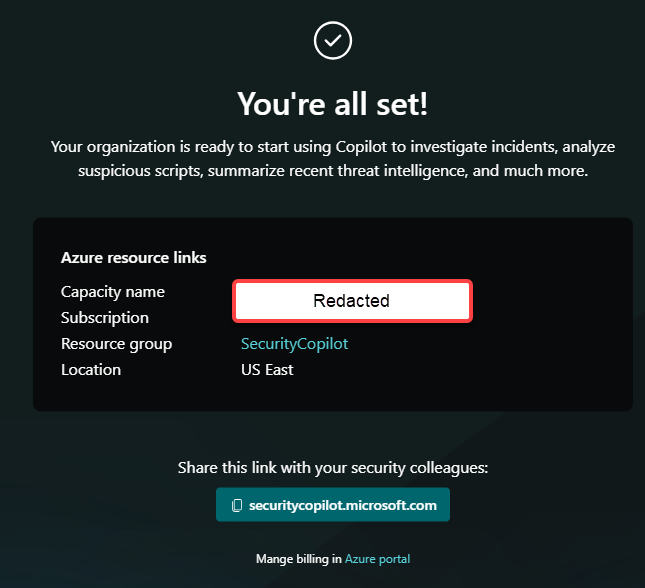Click the "Resource group" label
The height and width of the screenshot is (588, 645).
pos(116,344)
